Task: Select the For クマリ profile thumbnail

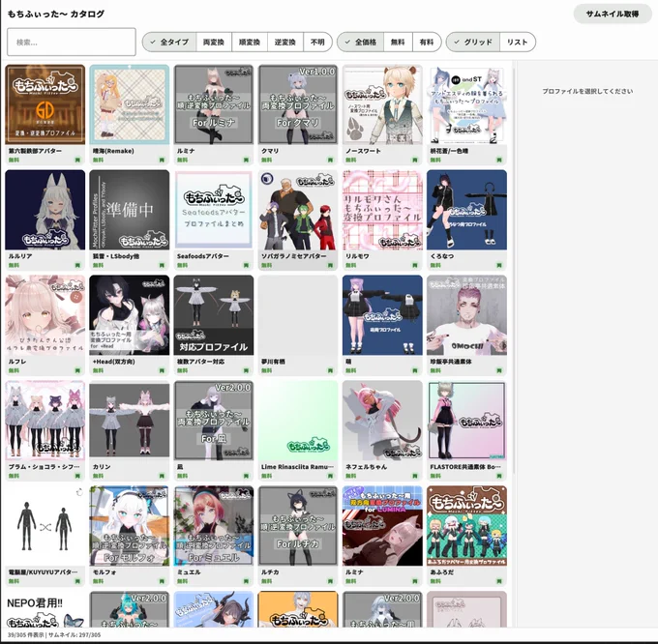Action: 298,104
